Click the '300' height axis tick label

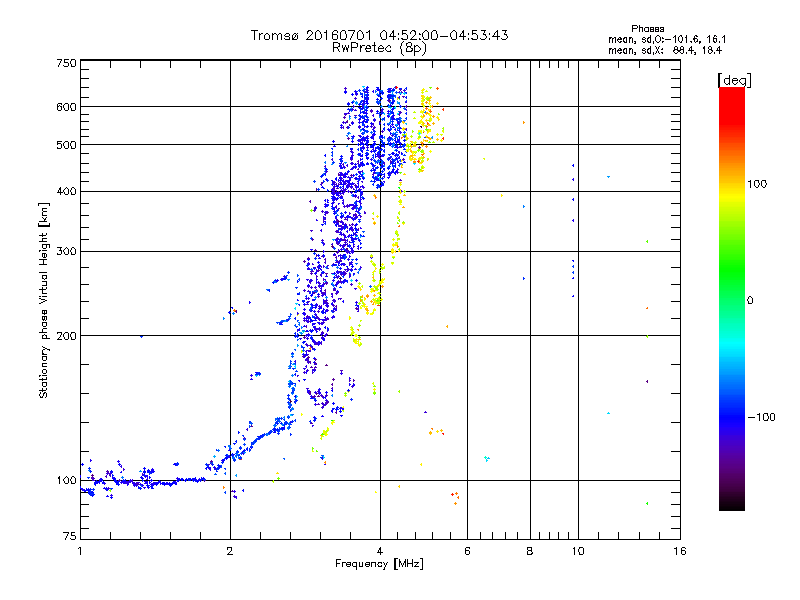pos(66,252)
